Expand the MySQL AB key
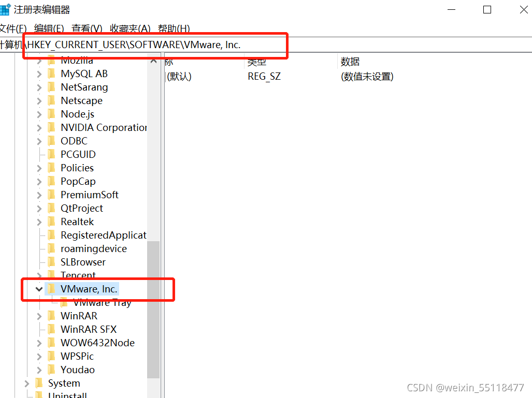 pos(39,74)
